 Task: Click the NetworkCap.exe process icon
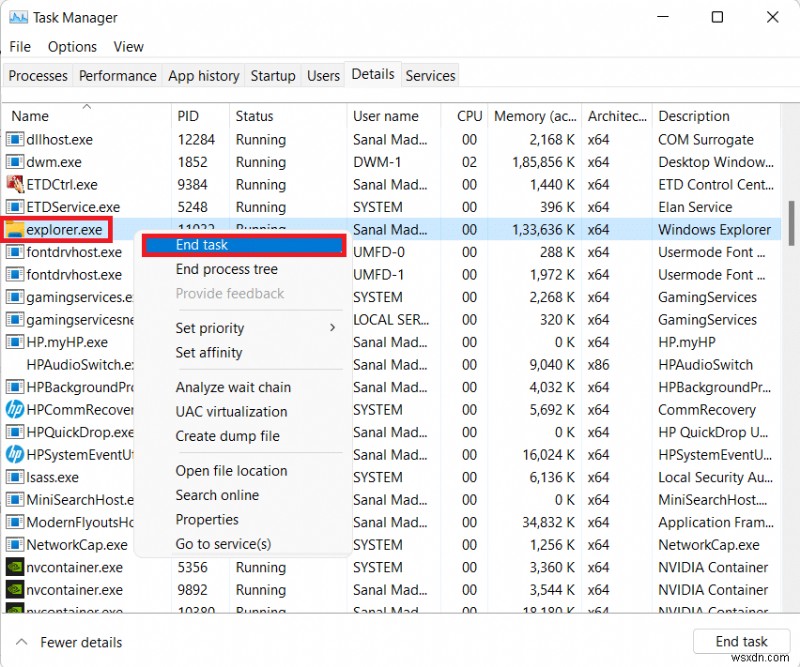tap(14, 545)
